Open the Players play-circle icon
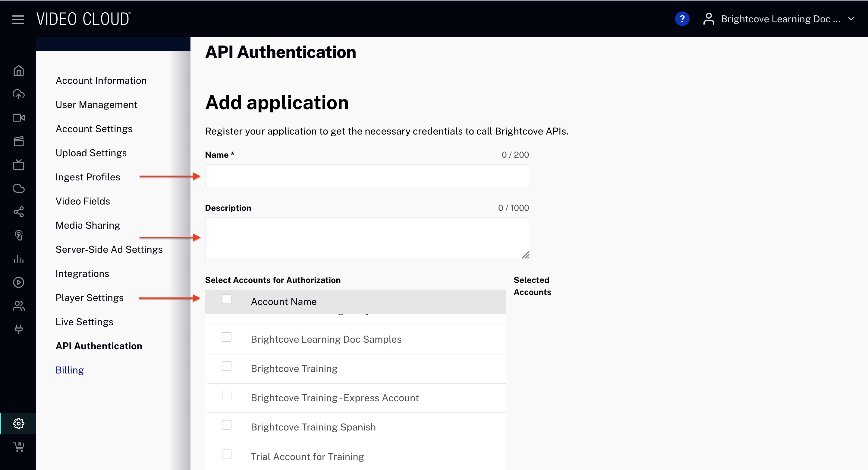Screen dimensions: 868x470 (18, 282)
